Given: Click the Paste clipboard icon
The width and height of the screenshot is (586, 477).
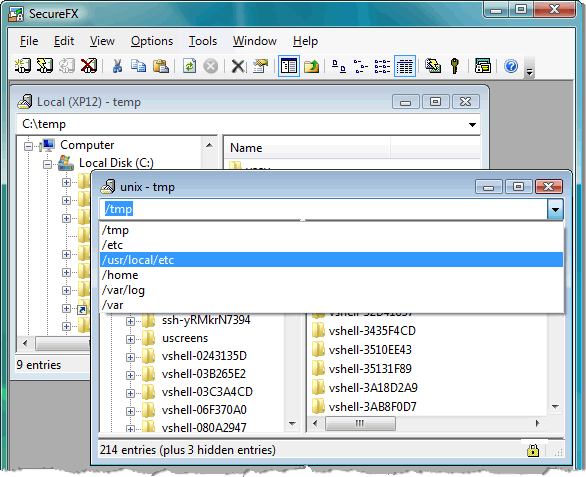Looking at the screenshot, I should click(x=161, y=66).
